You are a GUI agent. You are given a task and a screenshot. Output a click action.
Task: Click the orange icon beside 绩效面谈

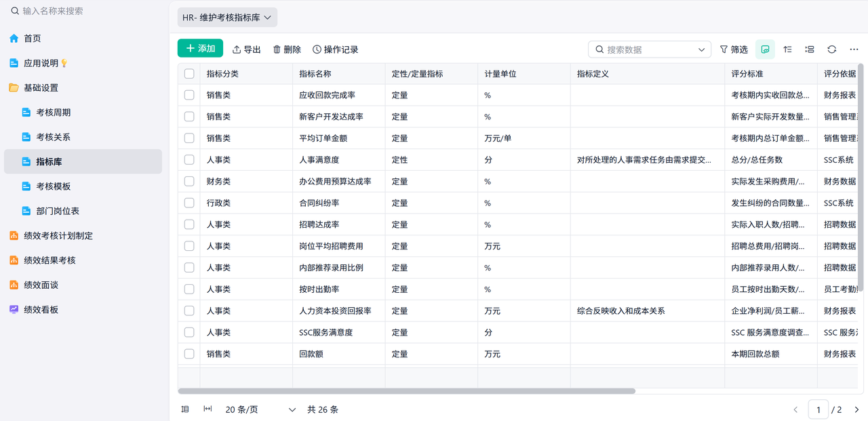click(x=14, y=285)
